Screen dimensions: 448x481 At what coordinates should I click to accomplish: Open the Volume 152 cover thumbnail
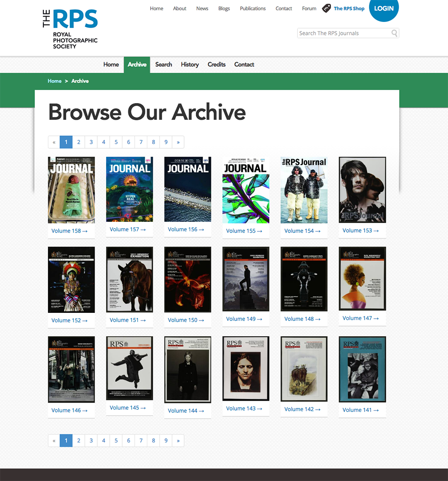pyautogui.click(x=71, y=280)
